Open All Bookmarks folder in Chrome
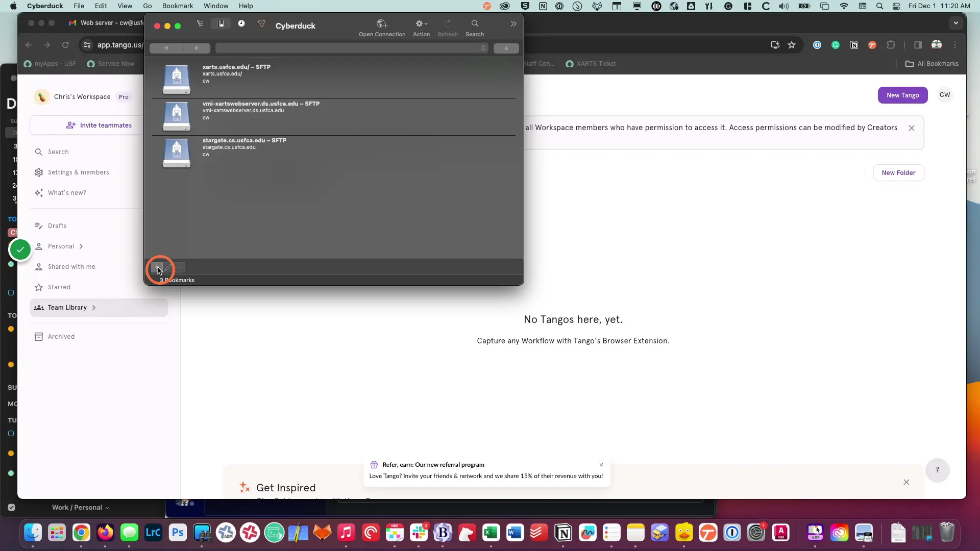The height and width of the screenshot is (551, 980). (x=932, y=64)
